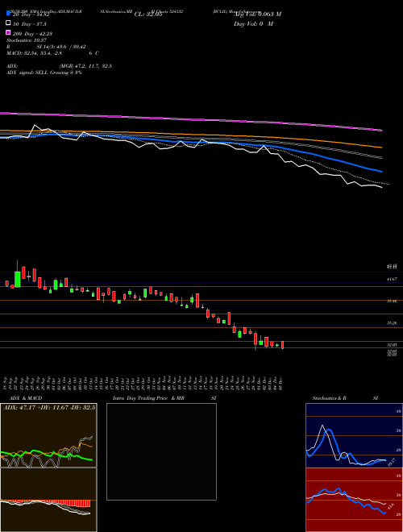This screenshot has width=403, height=532.
Task: Click the empty Intra Day Trading Price chart box
Action: tap(161, 451)
